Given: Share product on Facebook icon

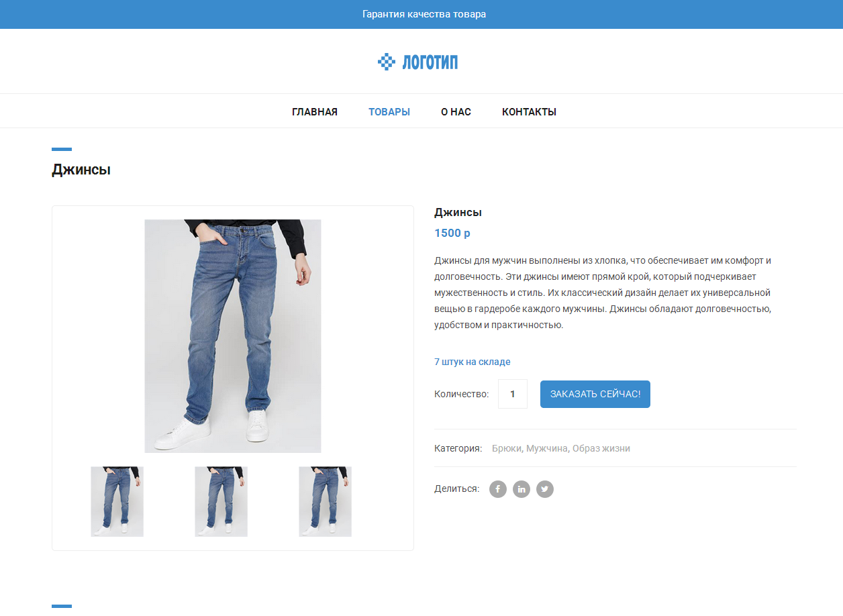Looking at the screenshot, I should 498,489.
